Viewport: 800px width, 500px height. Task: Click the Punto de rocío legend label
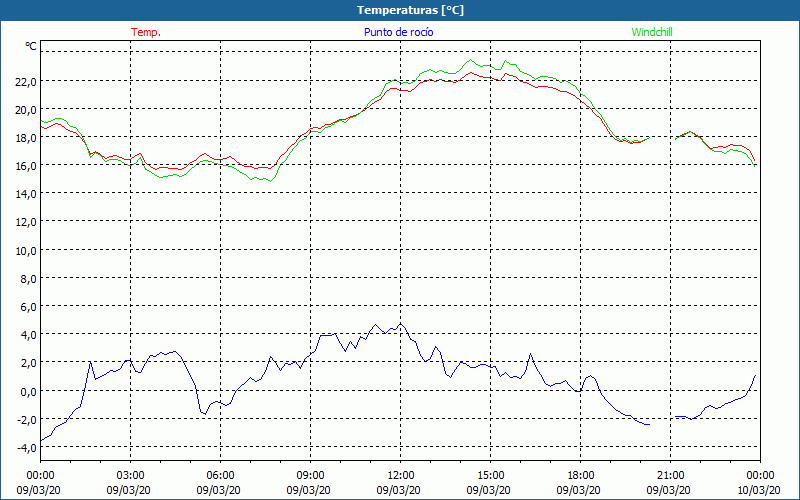(x=398, y=32)
